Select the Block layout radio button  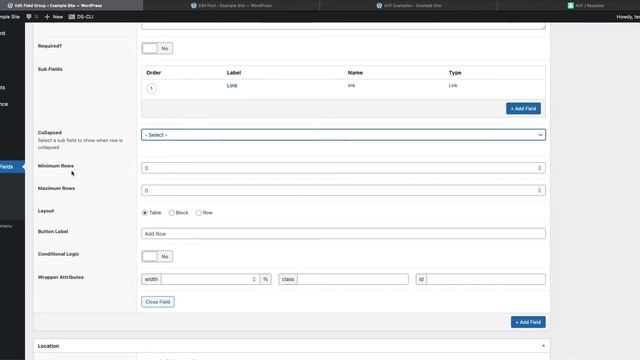click(172, 213)
